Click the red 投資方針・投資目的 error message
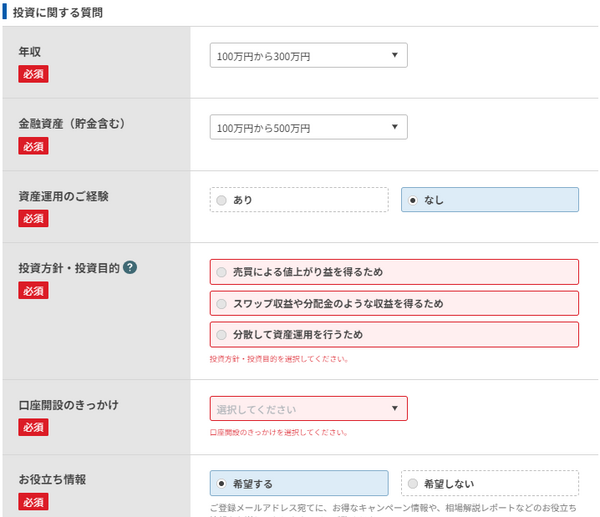Screen dimensions: 600x517 coord(279,358)
